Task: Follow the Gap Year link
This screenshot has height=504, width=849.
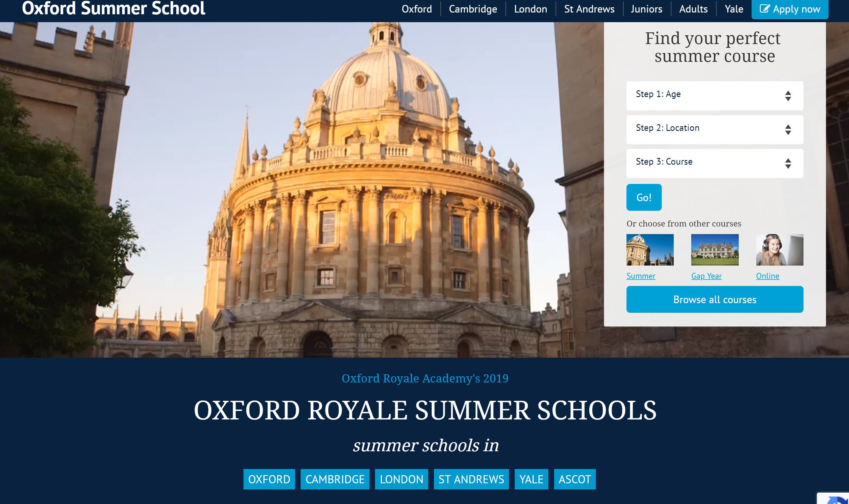Action: pyautogui.click(x=706, y=276)
